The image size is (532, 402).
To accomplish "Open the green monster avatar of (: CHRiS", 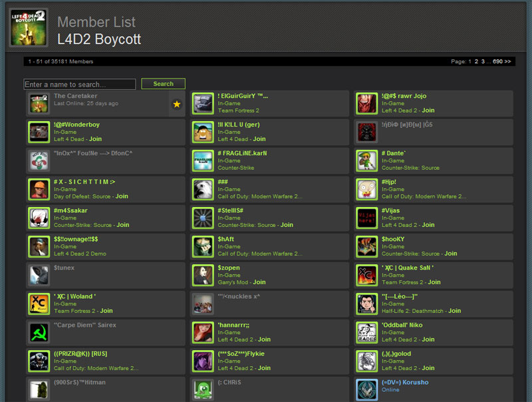I will 203,390.
